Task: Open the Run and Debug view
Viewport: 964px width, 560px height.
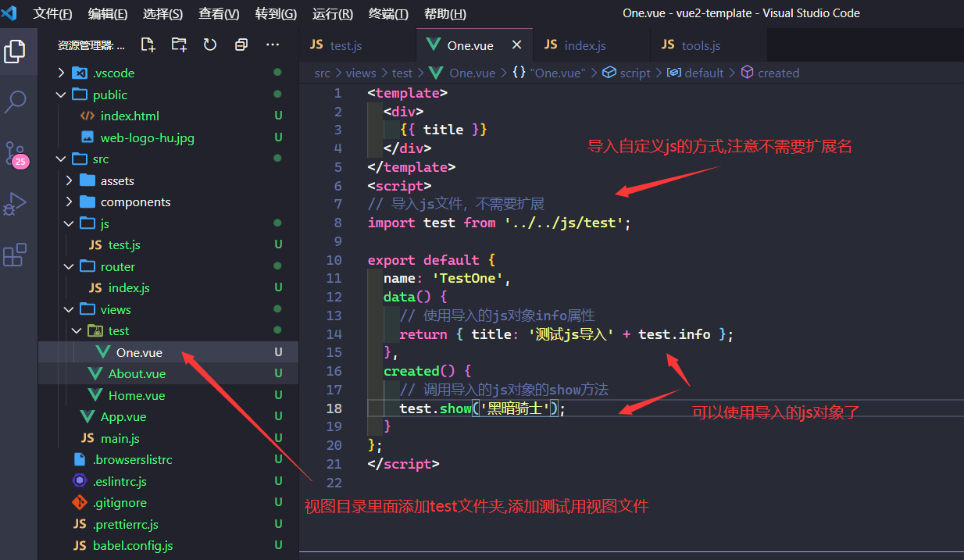Action: coord(16,205)
